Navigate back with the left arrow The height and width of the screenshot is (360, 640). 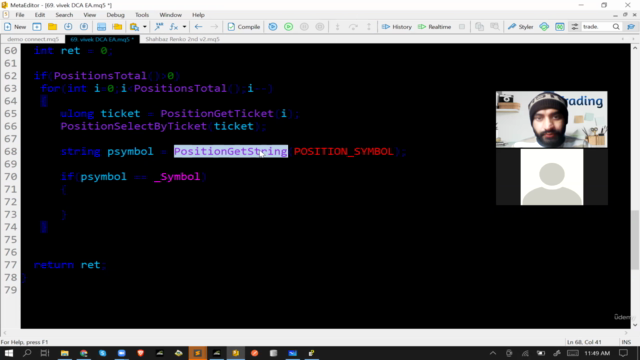[198, 27]
